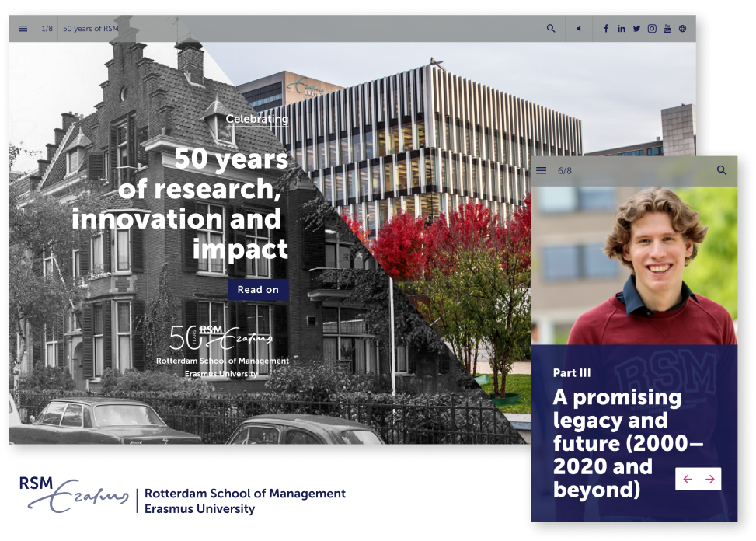Mute the background audio speaker icon
The height and width of the screenshot is (541, 756).
[x=577, y=28]
